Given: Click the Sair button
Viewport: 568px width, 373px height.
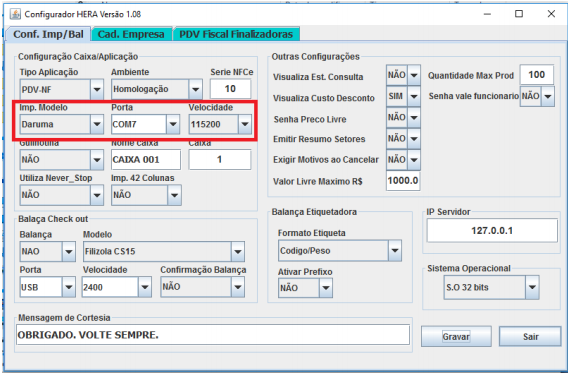Looking at the screenshot, I should click(530, 336).
